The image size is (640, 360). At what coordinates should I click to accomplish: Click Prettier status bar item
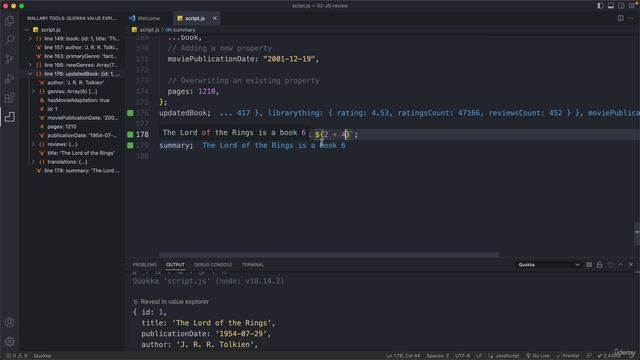pos(568,356)
